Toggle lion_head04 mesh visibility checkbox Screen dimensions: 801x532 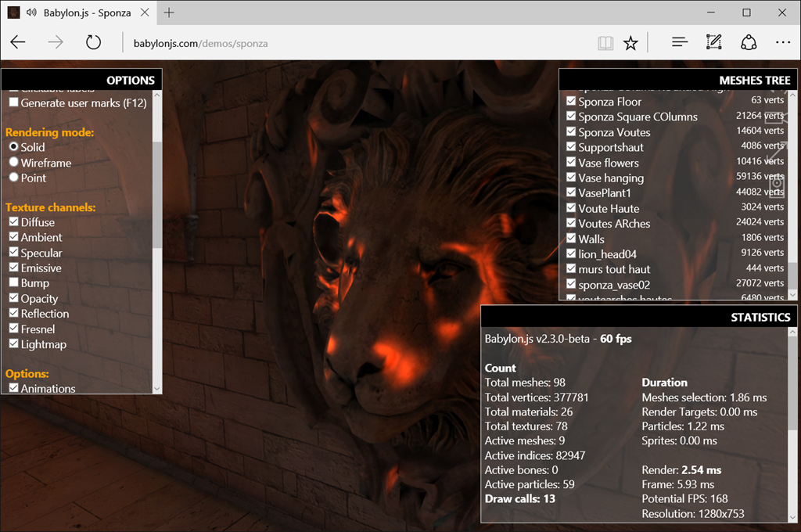571,253
